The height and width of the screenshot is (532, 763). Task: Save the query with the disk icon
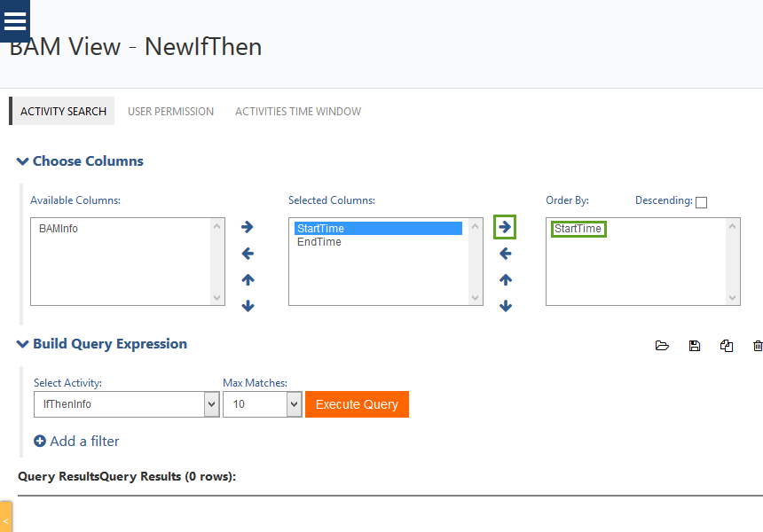tap(695, 346)
